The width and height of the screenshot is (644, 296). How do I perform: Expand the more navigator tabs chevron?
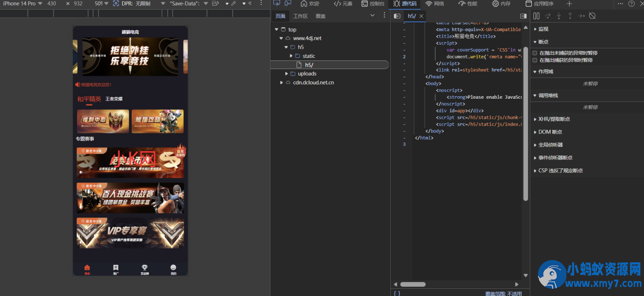372,16
